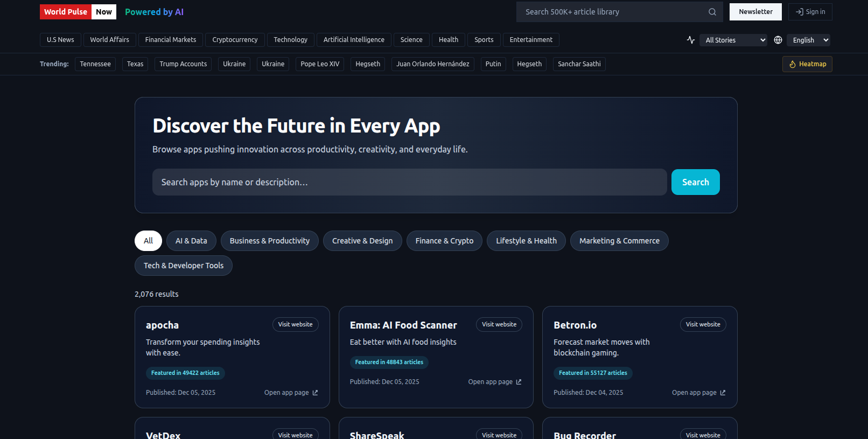Open the Technology section

pos(291,40)
